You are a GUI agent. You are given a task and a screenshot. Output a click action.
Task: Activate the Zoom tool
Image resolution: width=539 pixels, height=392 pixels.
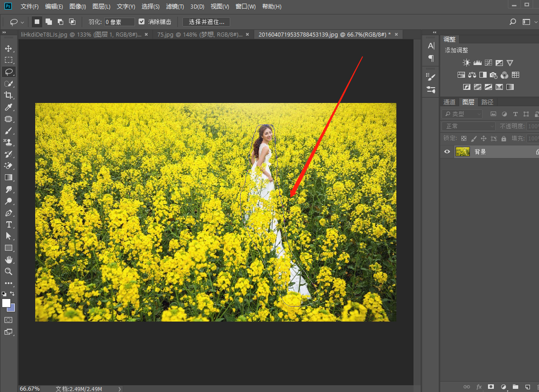9,271
